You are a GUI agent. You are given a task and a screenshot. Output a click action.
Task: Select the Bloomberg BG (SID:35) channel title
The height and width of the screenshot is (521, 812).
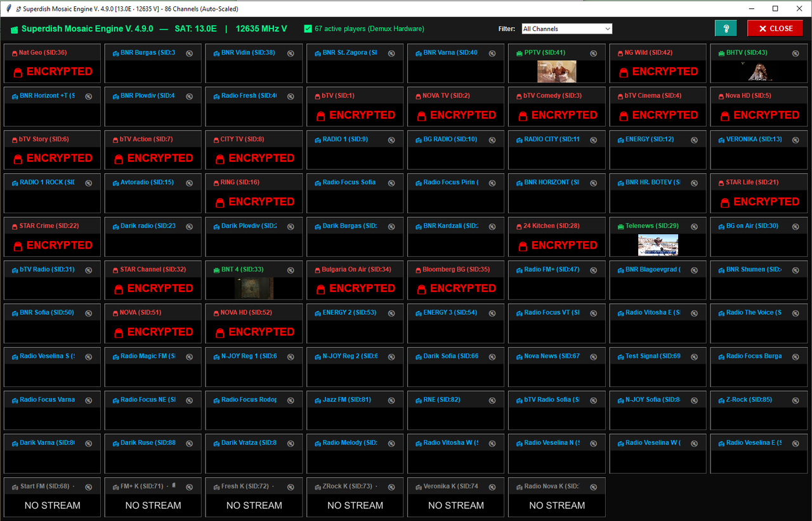click(457, 269)
